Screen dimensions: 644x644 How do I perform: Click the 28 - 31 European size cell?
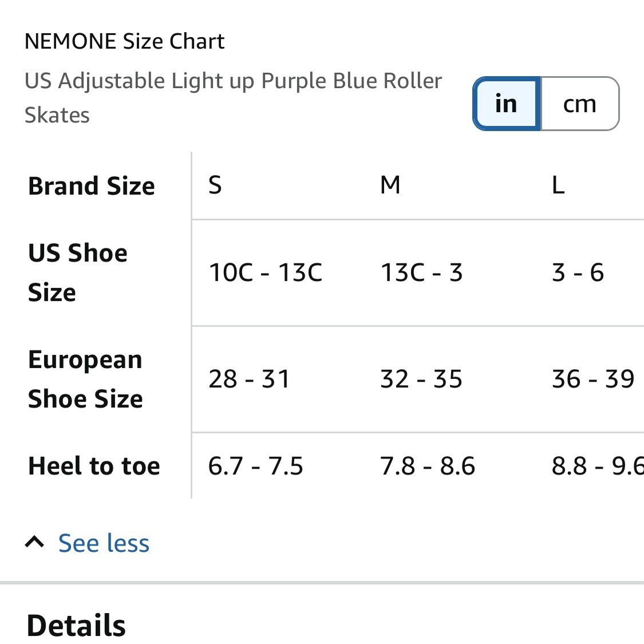(x=249, y=379)
